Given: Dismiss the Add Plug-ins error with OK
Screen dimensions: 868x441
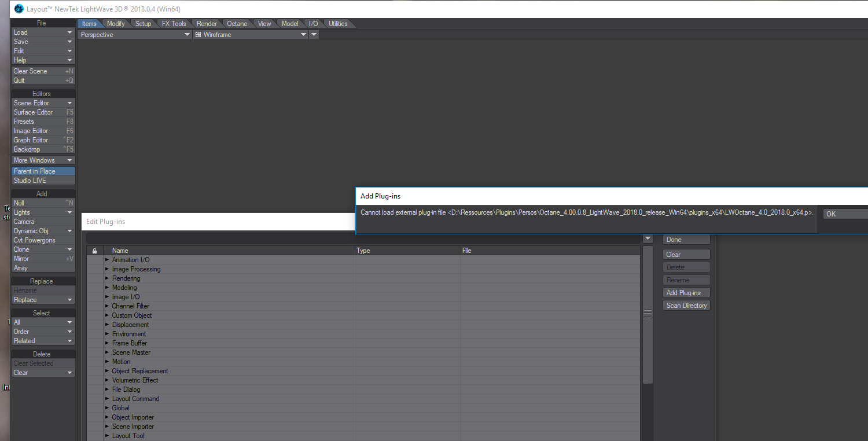Looking at the screenshot, I should 845,214.
